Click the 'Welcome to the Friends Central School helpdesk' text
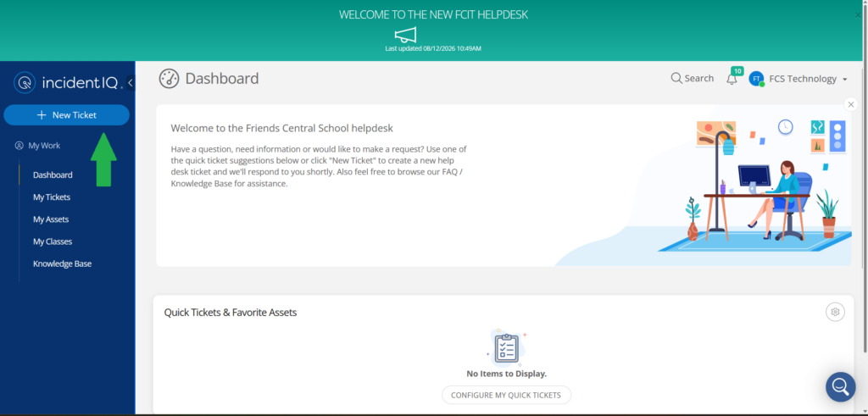 [281, 128]
